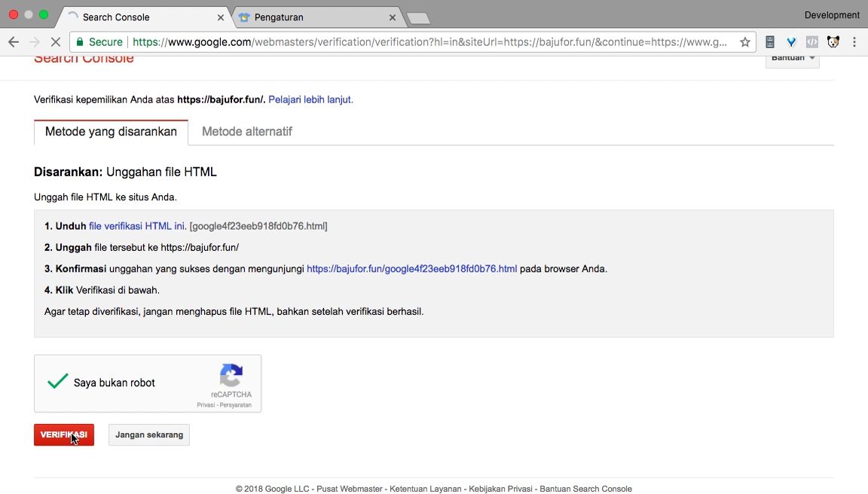Focus the browser address bar URL

(429, 42)
